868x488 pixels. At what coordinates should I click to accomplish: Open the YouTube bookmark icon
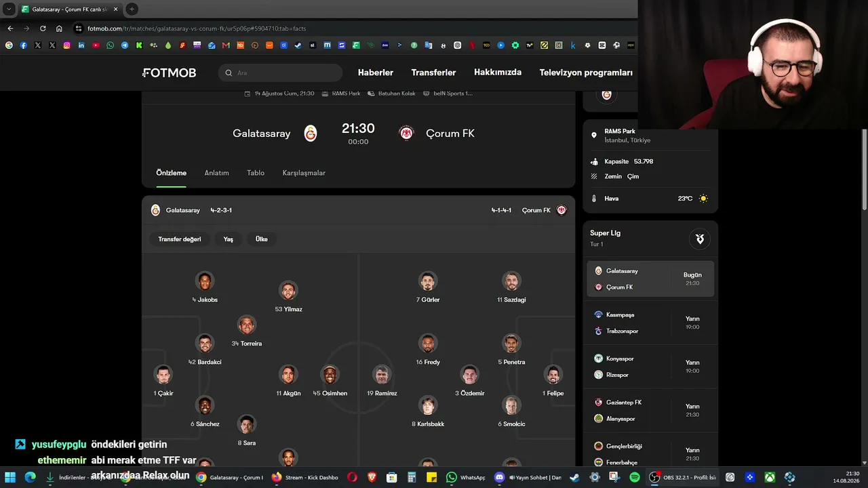96,45
